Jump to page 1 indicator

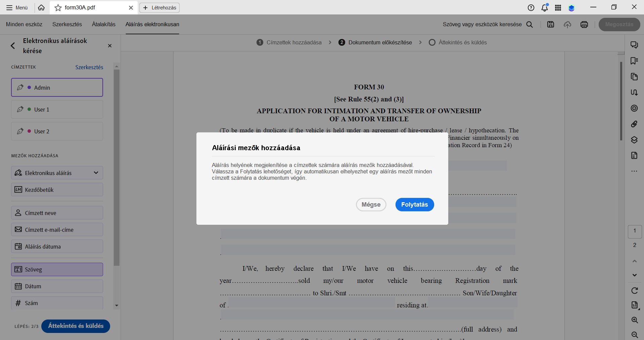[635, 231]
